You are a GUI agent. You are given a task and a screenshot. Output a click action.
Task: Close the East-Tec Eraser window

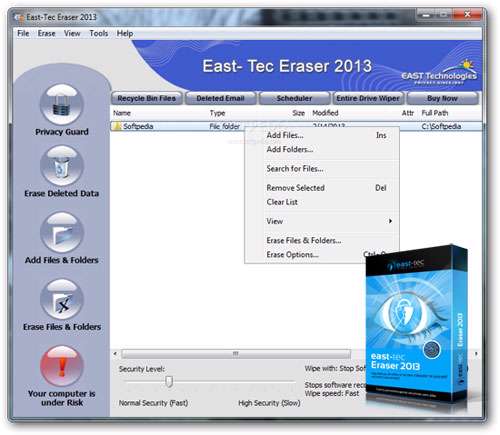point(467,15)
